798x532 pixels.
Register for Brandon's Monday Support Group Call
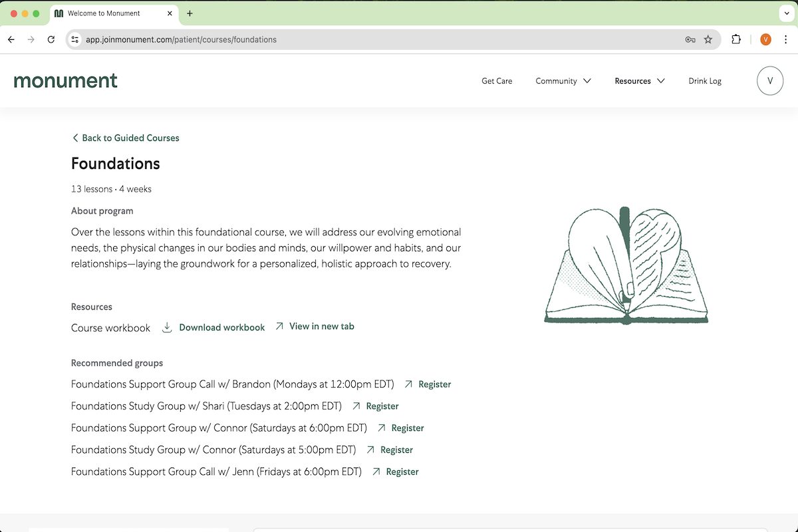click(435, 384)
